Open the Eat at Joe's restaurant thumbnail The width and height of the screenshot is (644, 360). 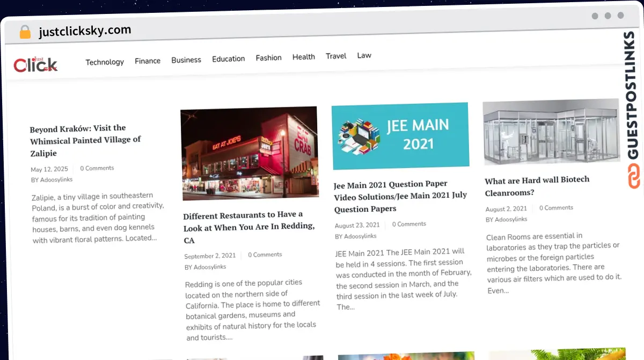tap(250, 153)
